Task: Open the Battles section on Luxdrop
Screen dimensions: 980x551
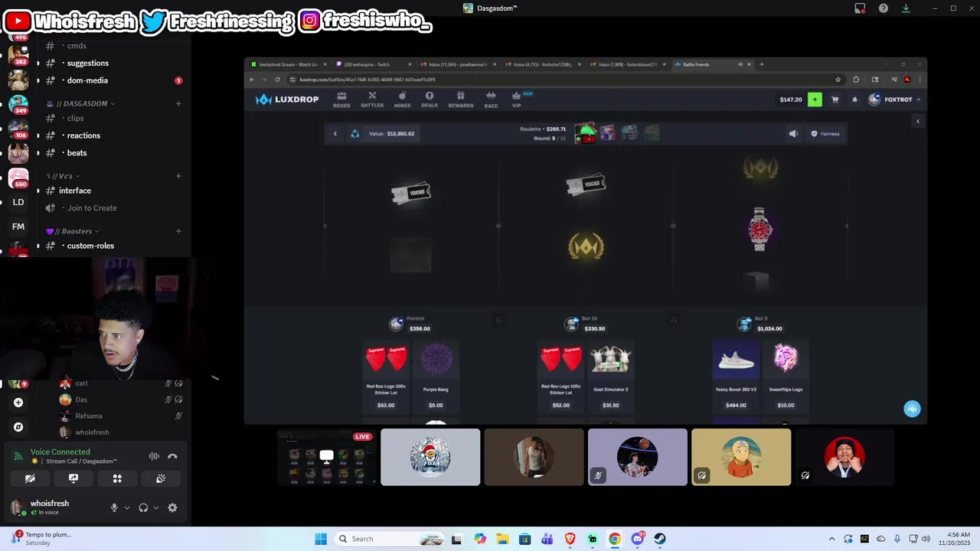Action: click(x=371, y=99)
